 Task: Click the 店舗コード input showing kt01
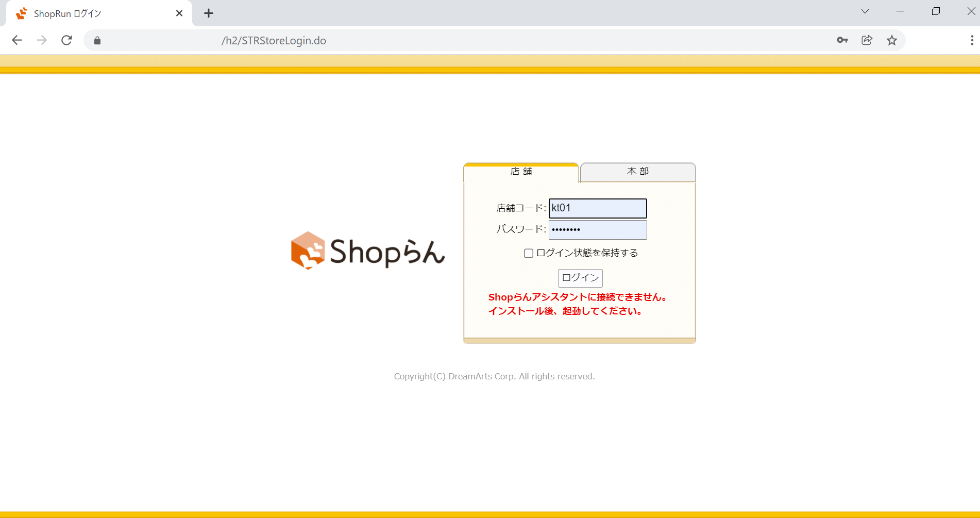tap(597, 208)
